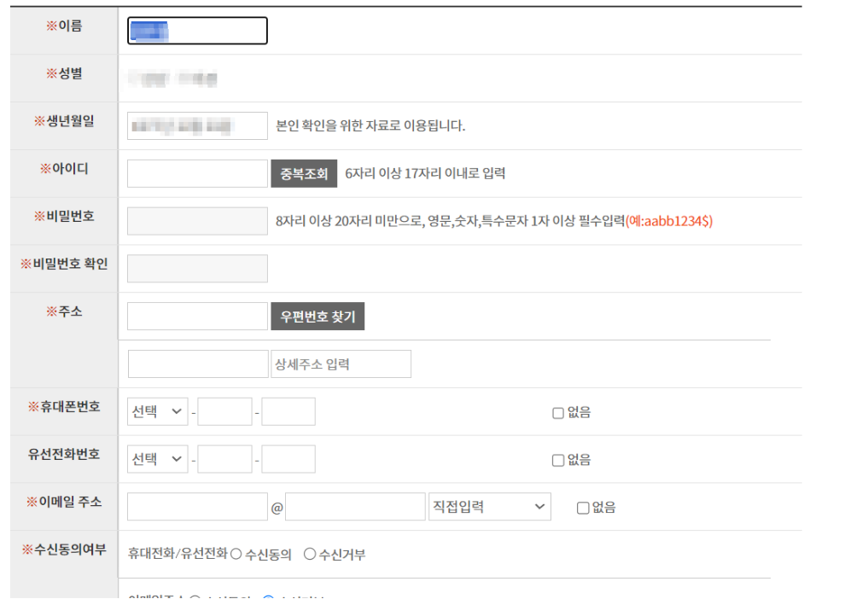
Task: Click the middle mobile phone number box
Action: (224, 410)
